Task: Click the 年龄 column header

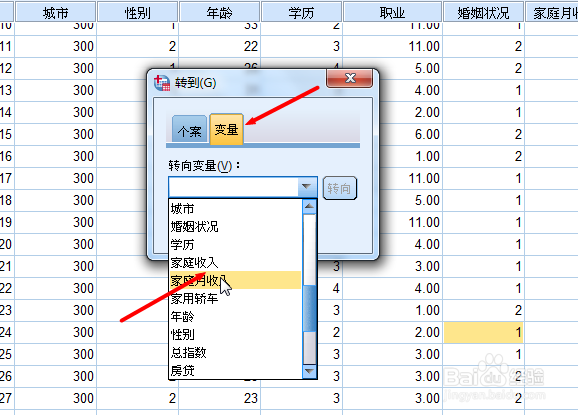Action: coord(220,12)
